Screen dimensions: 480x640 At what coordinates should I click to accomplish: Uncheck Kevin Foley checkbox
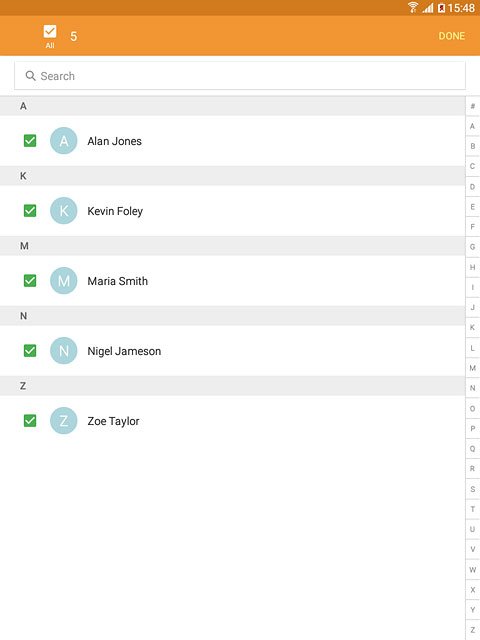pos(30,211)
